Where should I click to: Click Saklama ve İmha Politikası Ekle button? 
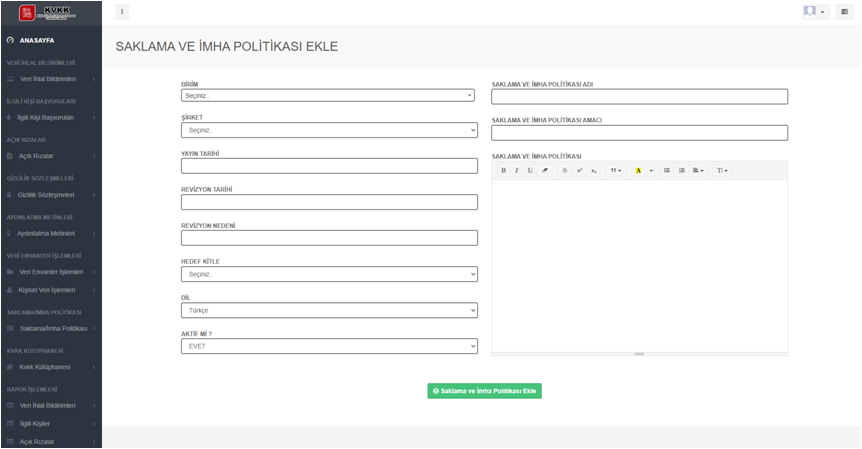point(484,391)
